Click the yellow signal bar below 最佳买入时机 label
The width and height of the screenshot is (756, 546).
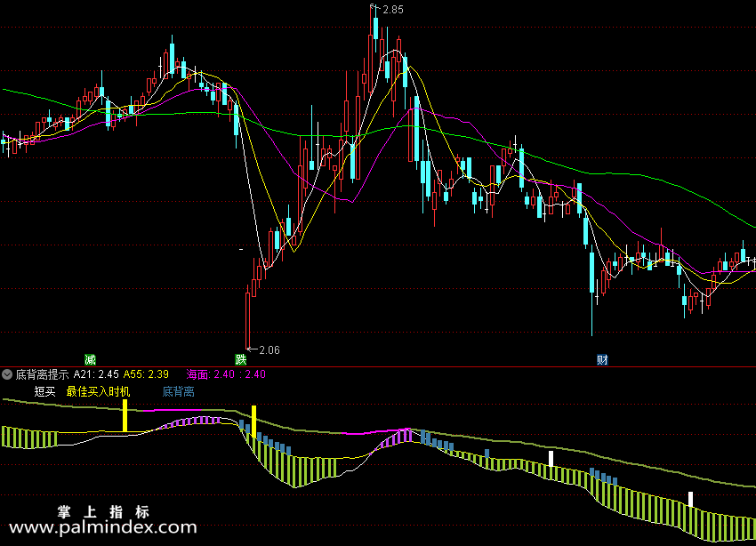click(125, 415)
